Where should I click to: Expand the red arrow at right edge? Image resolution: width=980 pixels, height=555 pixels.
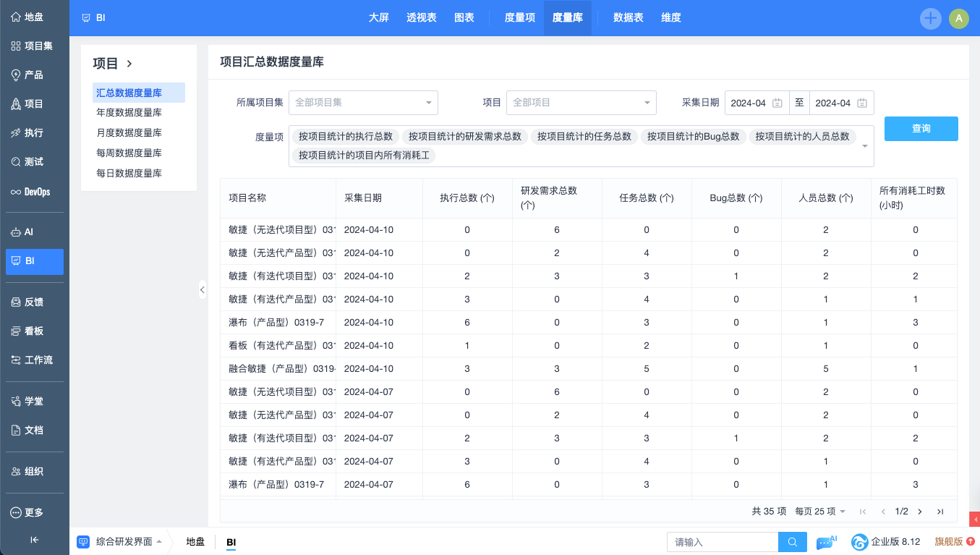[975, 519]
